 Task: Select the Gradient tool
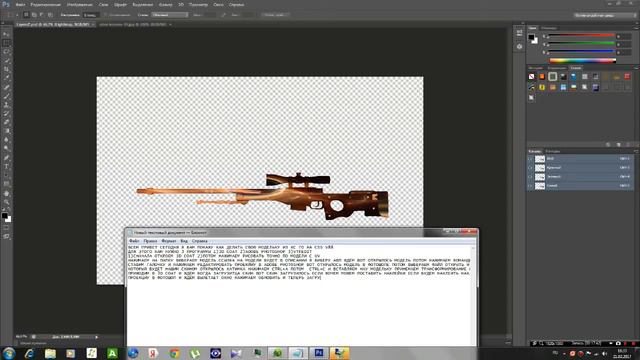6,131
